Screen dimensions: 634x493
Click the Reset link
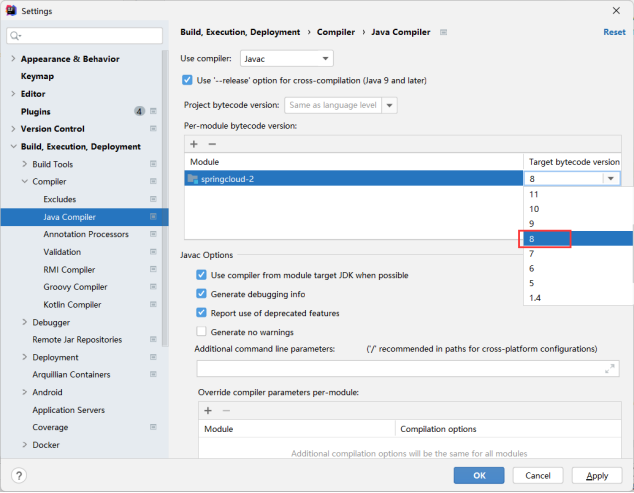614,32
